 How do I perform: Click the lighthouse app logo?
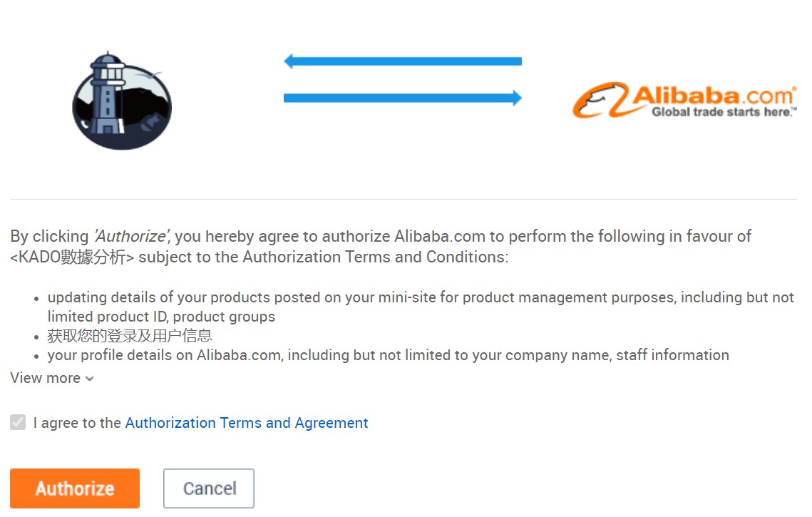coord(122,101)
